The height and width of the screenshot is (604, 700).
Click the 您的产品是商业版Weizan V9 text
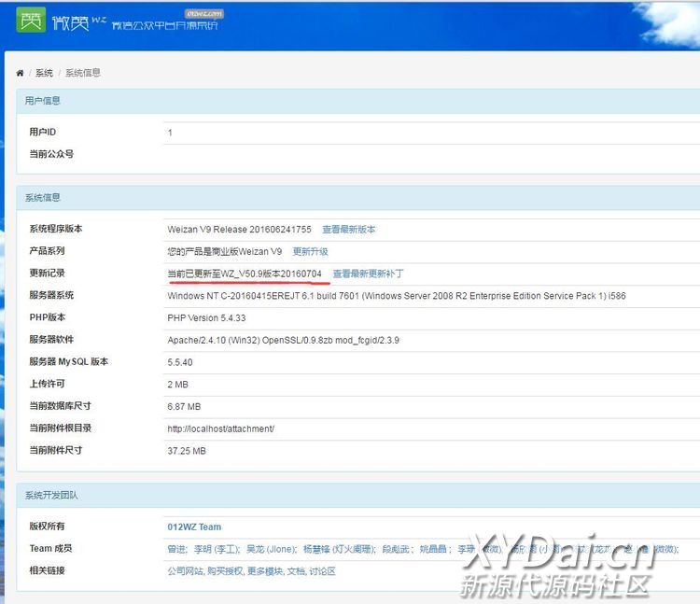(225, 251)
